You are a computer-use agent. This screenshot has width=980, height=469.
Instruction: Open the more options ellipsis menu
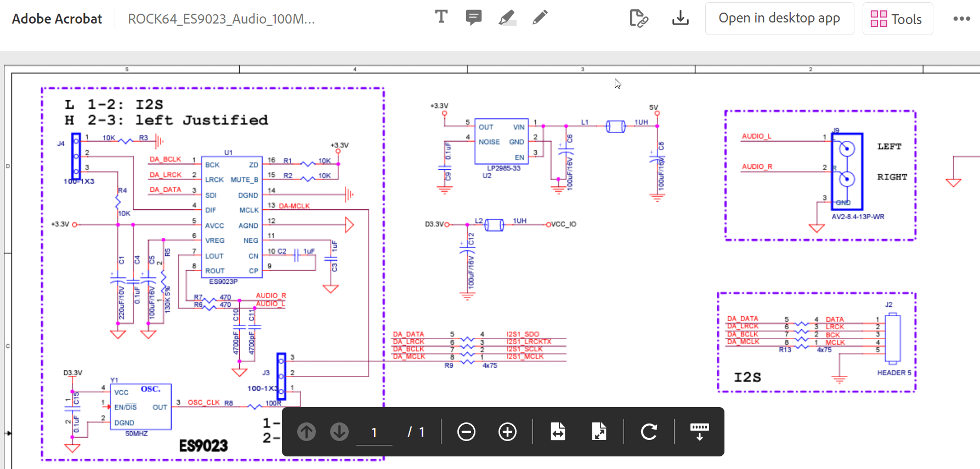pos(961,19)
